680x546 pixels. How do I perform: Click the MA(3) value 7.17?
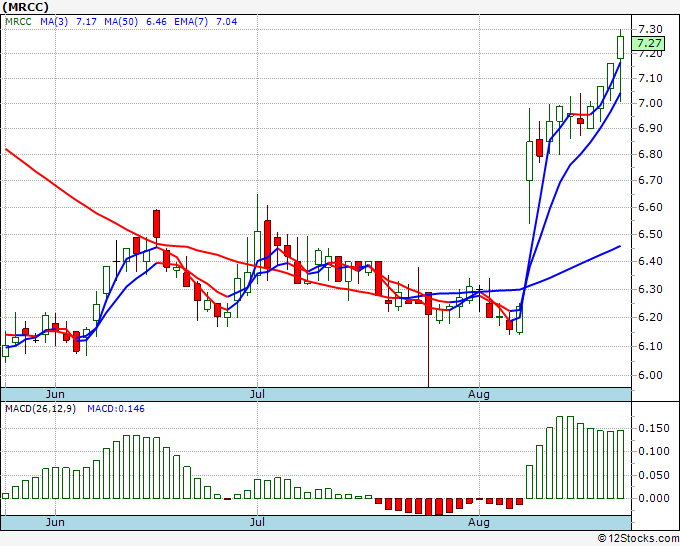point(86,22)
